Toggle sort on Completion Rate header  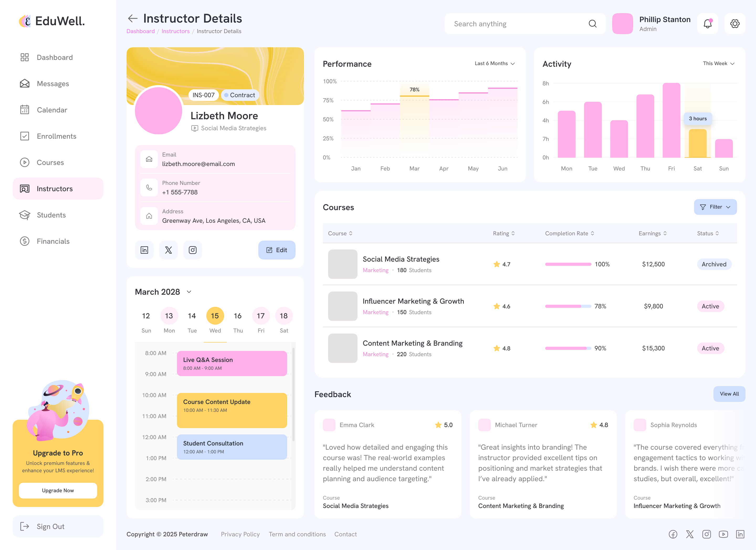[x=569, y=234]
